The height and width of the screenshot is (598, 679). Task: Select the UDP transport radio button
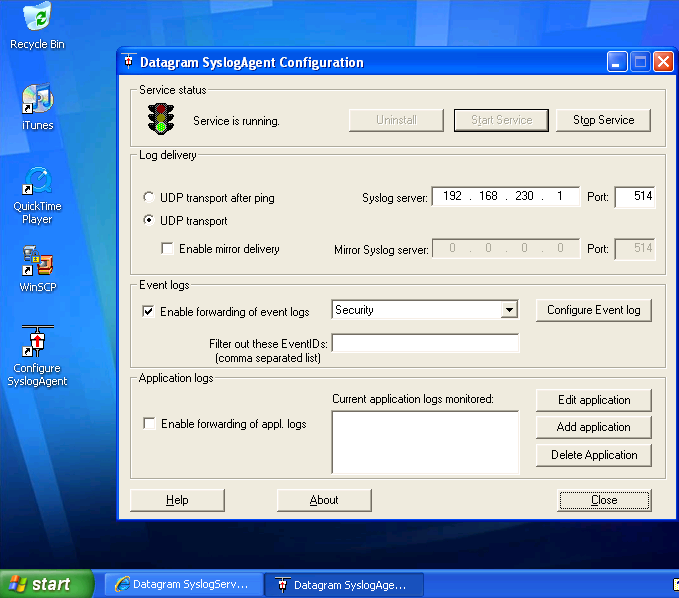click(x=149, y=220)
